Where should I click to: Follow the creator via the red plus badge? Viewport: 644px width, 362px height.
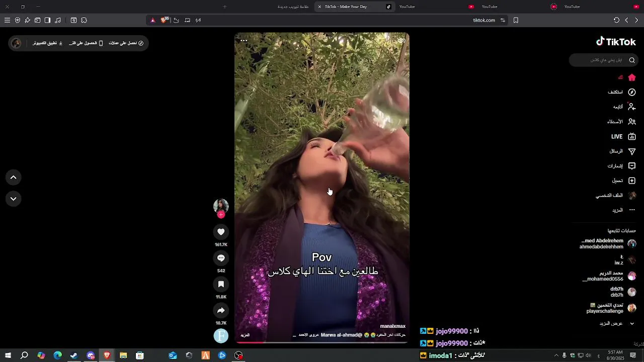(221, 215)
